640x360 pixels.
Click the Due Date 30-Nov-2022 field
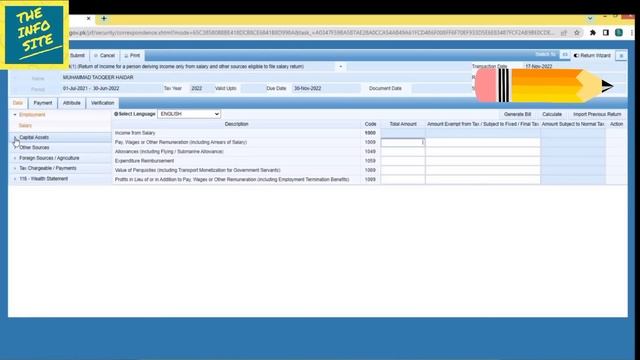point(326,89)
